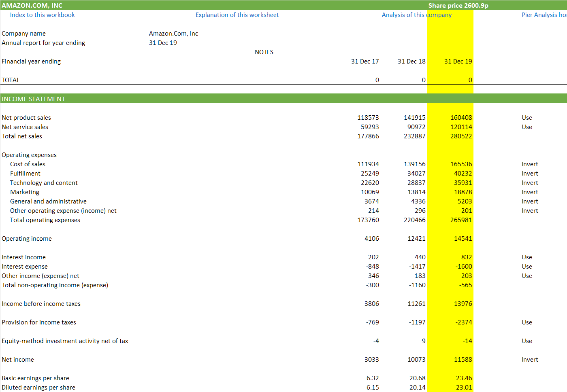This screenshot has height=392, width=567.
Task: Select the 'Use' cell in Net product sales row
Action: pos(527,118)
